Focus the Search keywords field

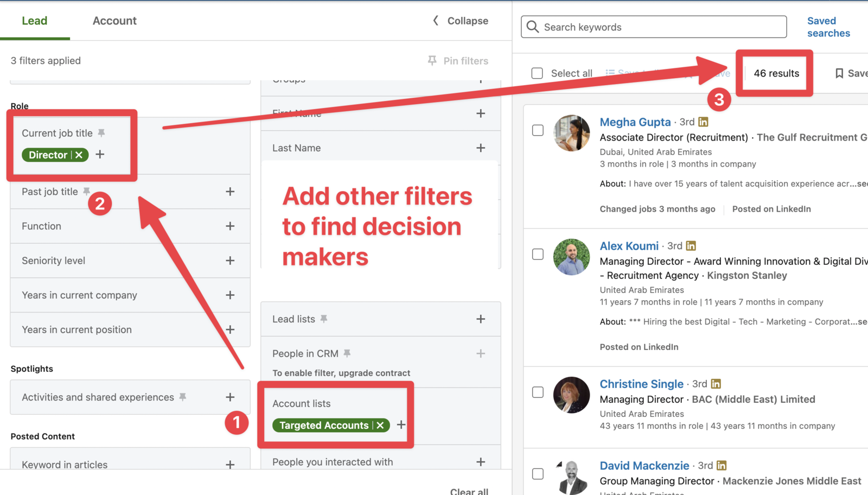tap(654, 27)
